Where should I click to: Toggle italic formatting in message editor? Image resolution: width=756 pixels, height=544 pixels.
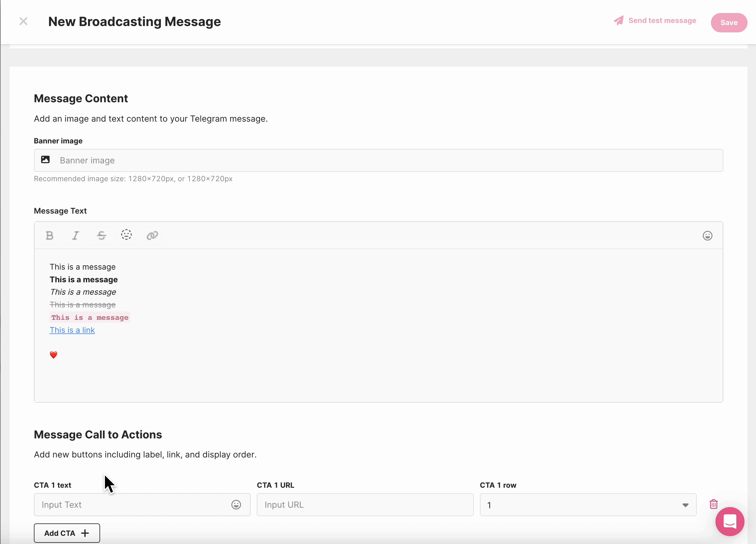75,235
